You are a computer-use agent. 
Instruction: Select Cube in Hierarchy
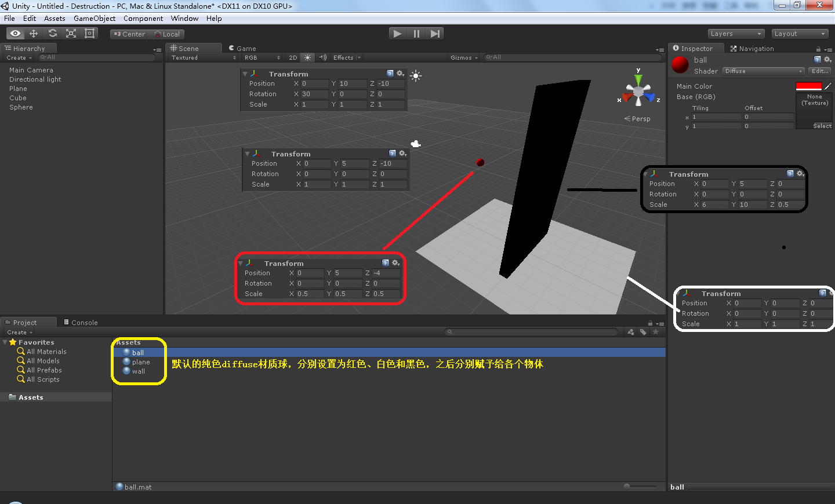click(x=18, y=98)
